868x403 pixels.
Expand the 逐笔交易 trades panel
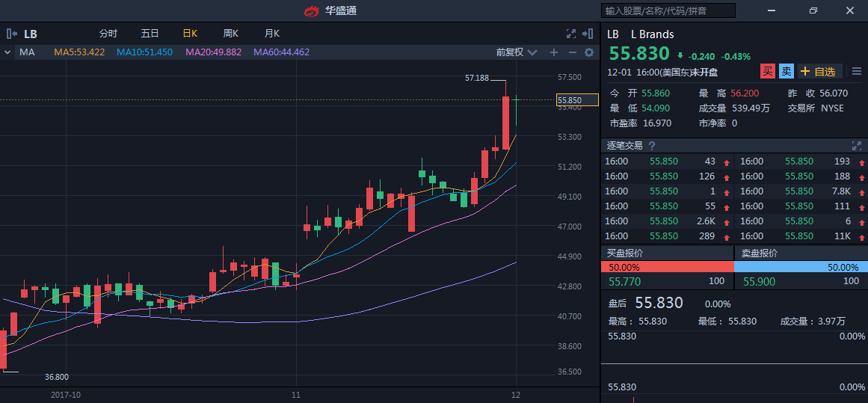tap(857, 146)
